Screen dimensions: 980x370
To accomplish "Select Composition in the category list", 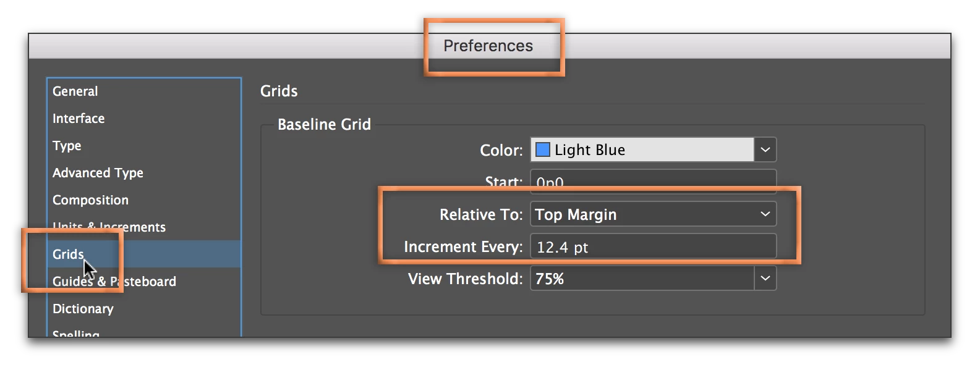I will (90, 200).
